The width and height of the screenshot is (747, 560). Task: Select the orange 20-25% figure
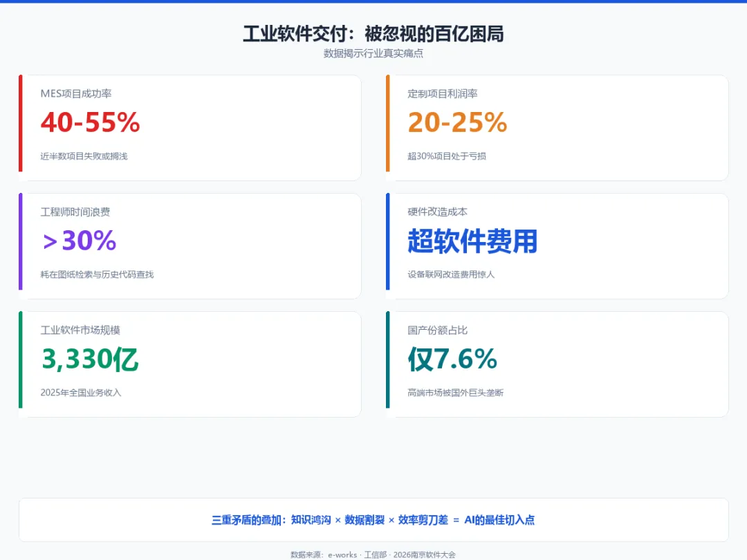457,122
